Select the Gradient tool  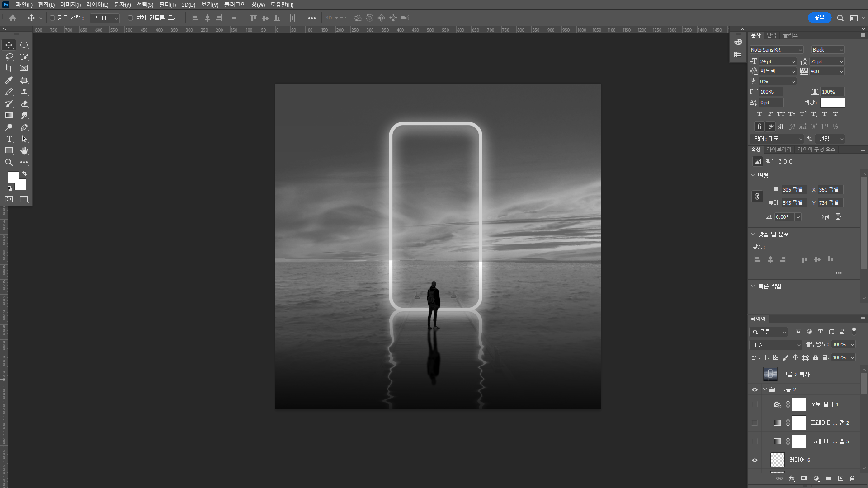click(x=9, y=115)
